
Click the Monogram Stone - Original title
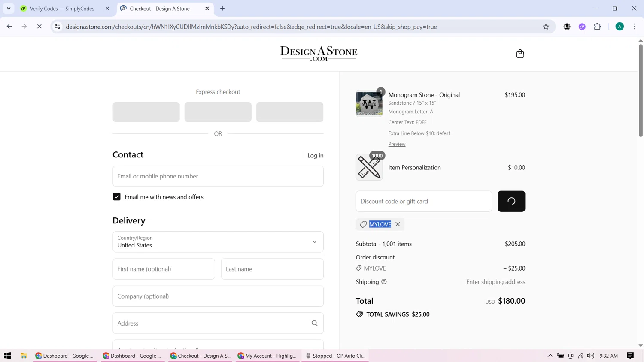click(424, 95)
